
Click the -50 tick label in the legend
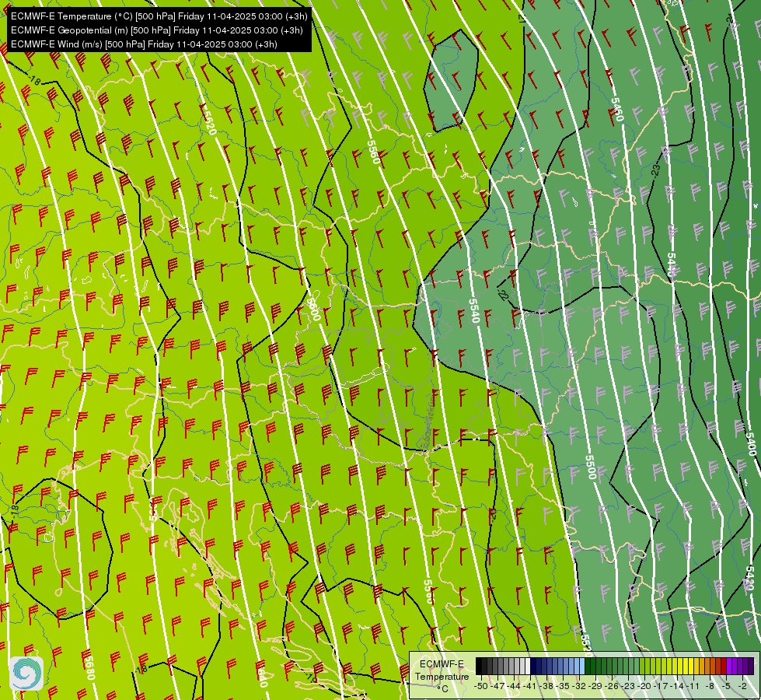point(481,686)
